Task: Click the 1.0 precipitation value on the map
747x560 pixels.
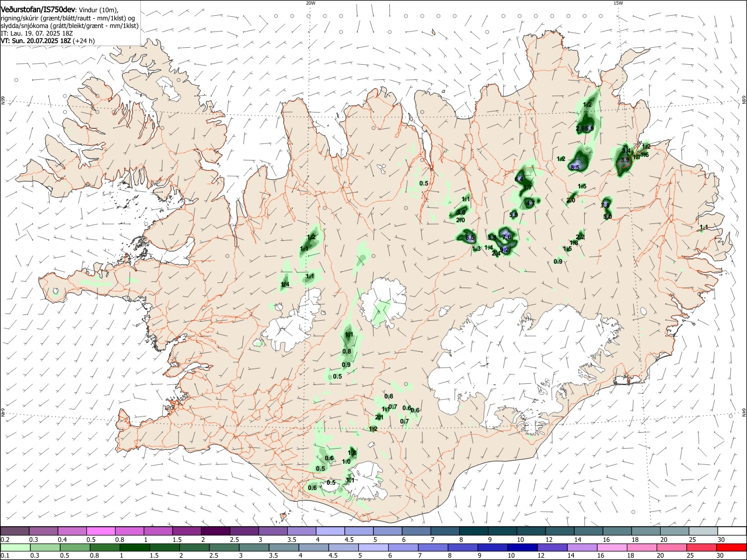Action: point(346,461)
